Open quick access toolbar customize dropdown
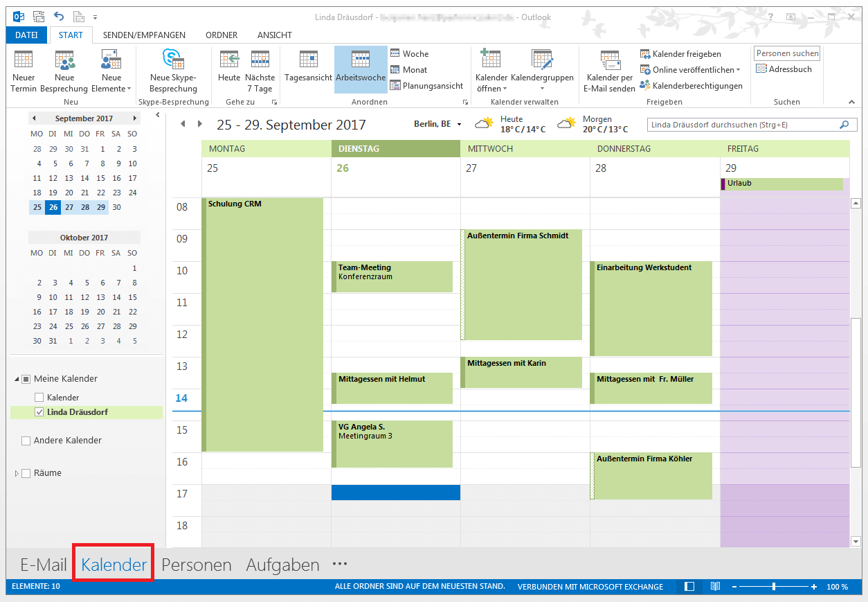 click(x=95, y=17)
